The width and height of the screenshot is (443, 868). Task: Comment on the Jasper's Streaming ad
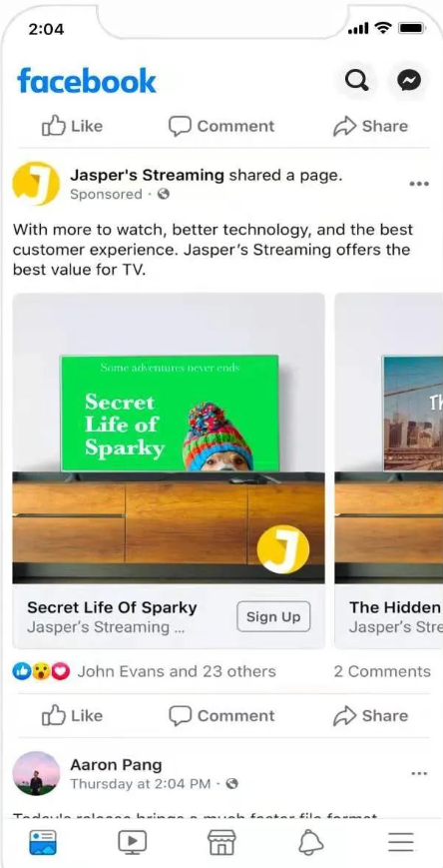tap(221, 716)
